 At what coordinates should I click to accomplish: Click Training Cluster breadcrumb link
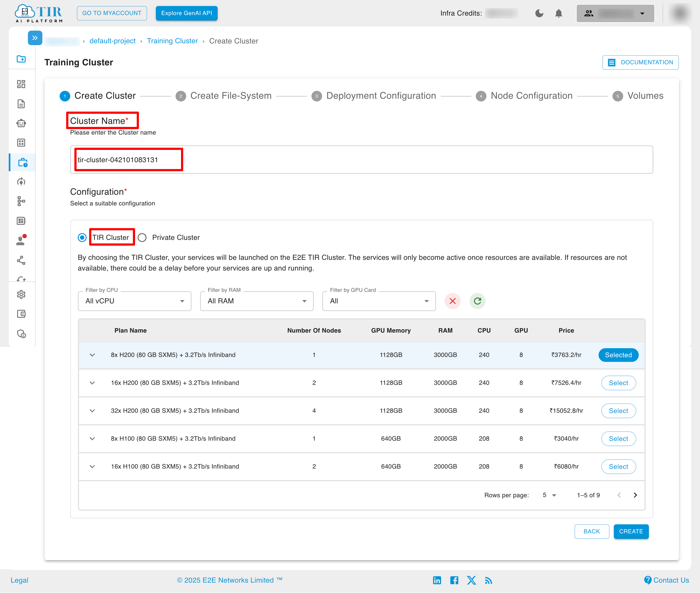(x=172, y=41)
